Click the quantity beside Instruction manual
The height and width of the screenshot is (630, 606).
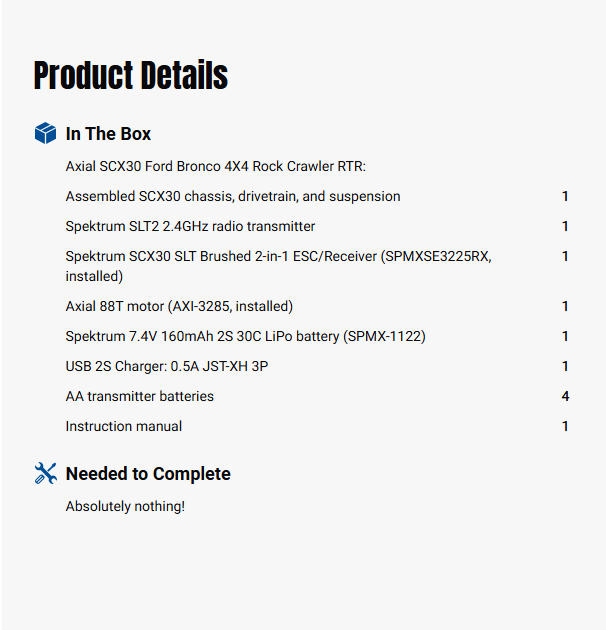pos(565,426)
